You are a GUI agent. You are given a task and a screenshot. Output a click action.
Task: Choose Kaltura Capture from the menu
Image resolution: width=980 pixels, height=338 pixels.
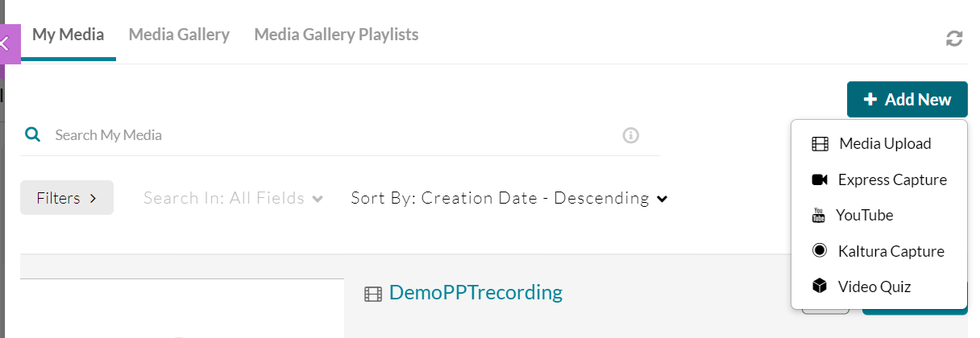(x=891, y=251)
